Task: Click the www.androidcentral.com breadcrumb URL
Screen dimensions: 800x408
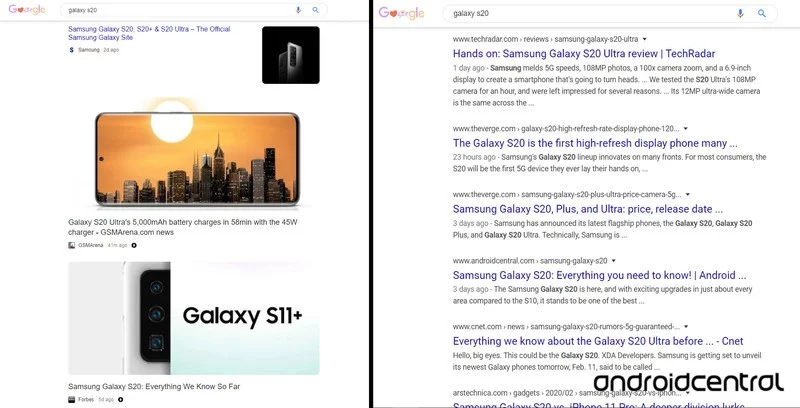Action: pyautogui.click(x=530, y=261)
